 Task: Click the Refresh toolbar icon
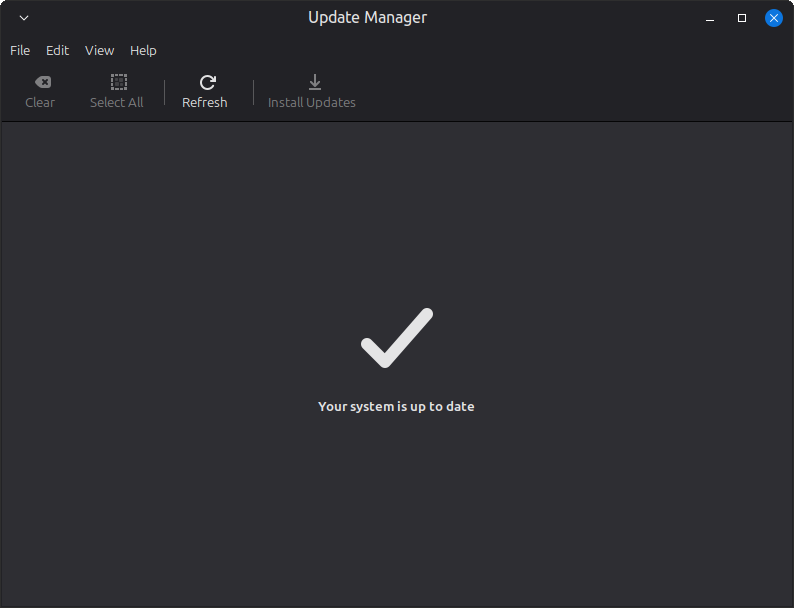(208, 82)
